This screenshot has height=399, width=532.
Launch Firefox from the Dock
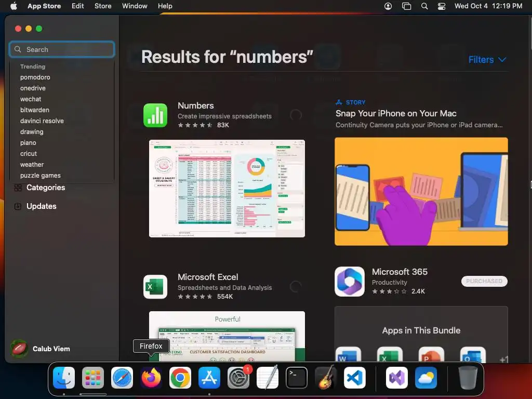(x=151, y=378)
